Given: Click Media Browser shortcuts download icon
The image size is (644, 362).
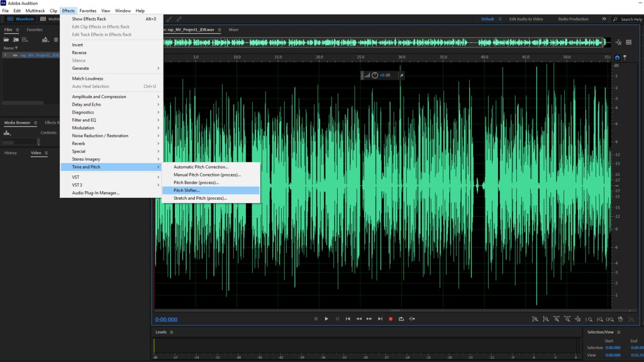Looking at the screenshot, I should [x=7, y=133].
